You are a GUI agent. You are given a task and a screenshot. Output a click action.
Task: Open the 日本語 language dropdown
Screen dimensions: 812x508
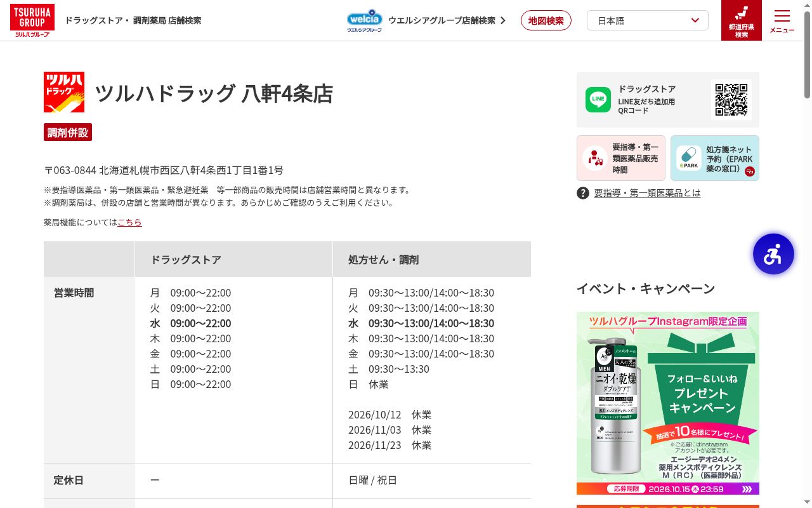[x=648, y=20]
